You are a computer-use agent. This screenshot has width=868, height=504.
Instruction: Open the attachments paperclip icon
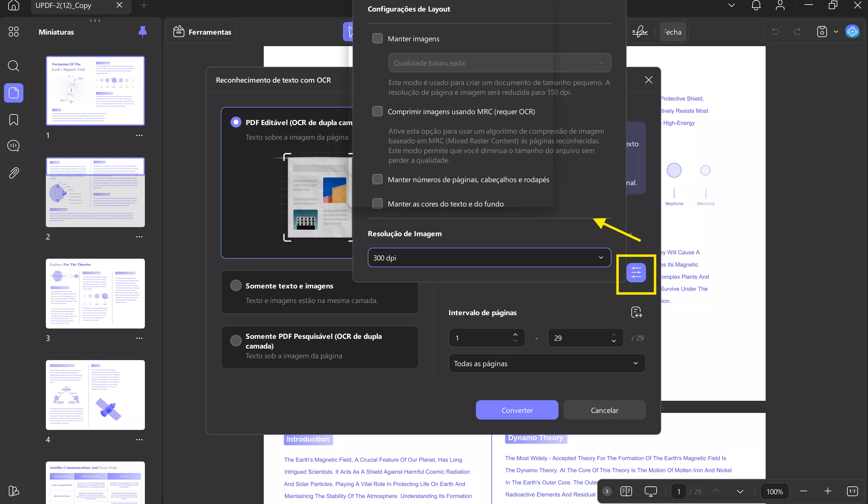point(13,173)
